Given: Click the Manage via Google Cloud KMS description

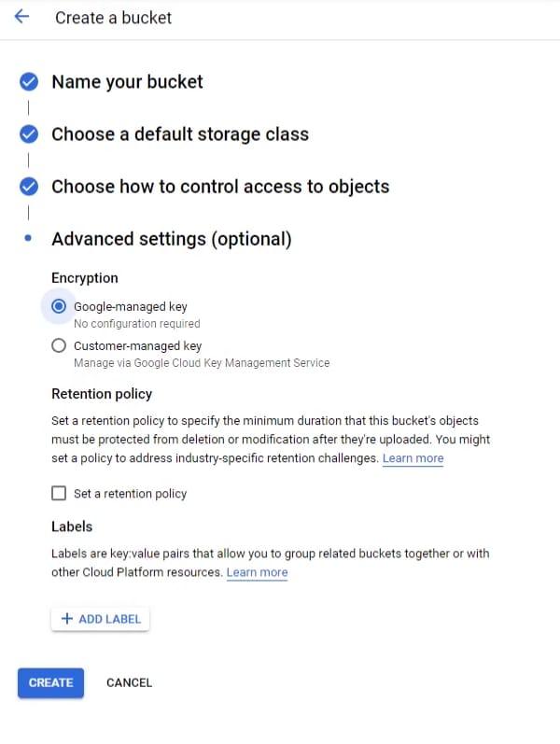Looking at the screenshot, I should [x=201, y=362].
